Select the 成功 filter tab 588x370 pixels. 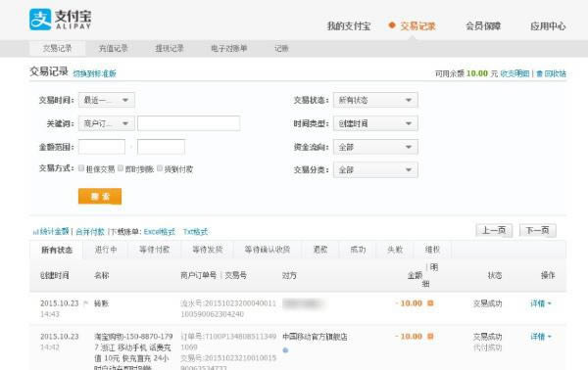coord(358,250)
